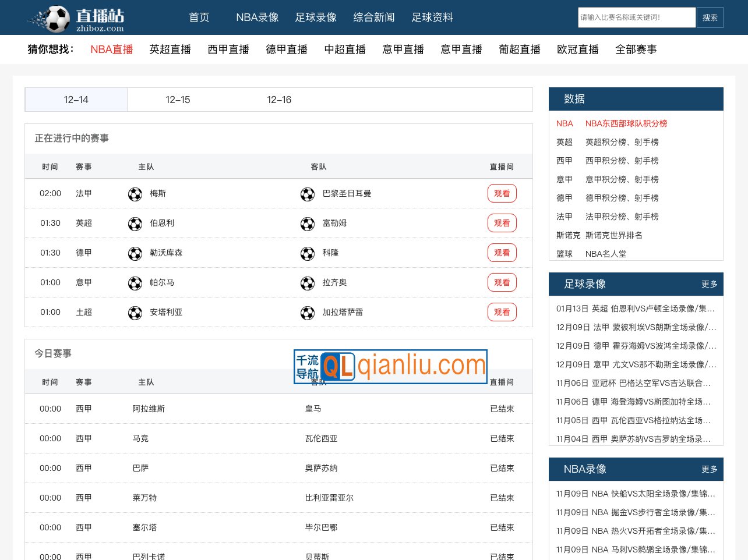Click 观看 for the 梅斯 match
The width and height of the screenshot is (748, 560).
click(502, 193)
